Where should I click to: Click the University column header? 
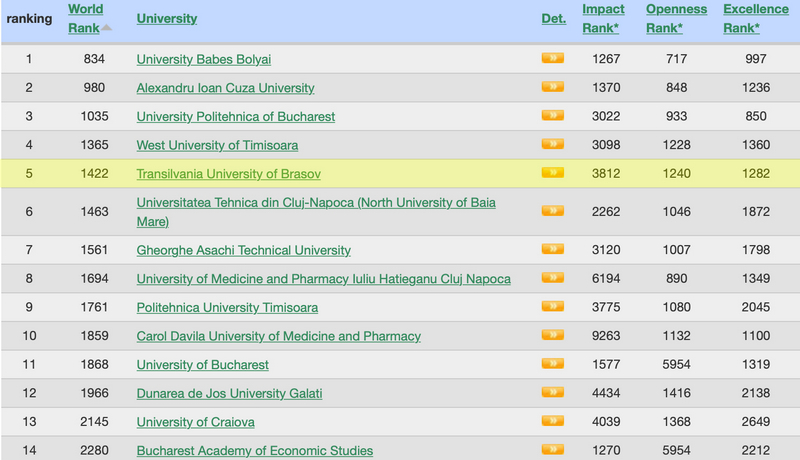166,18
